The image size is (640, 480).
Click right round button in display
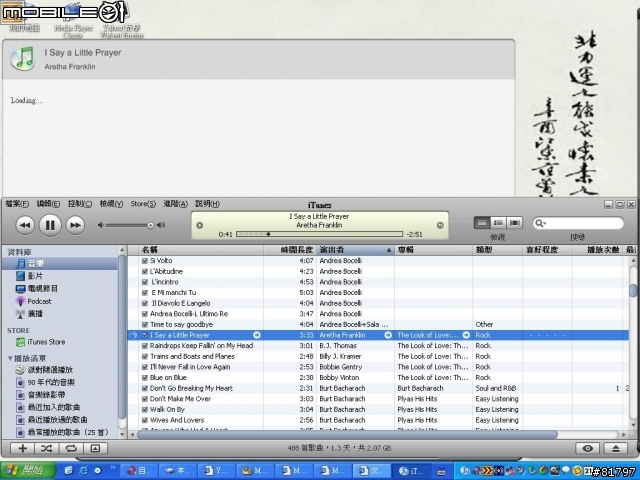(440, 225)
